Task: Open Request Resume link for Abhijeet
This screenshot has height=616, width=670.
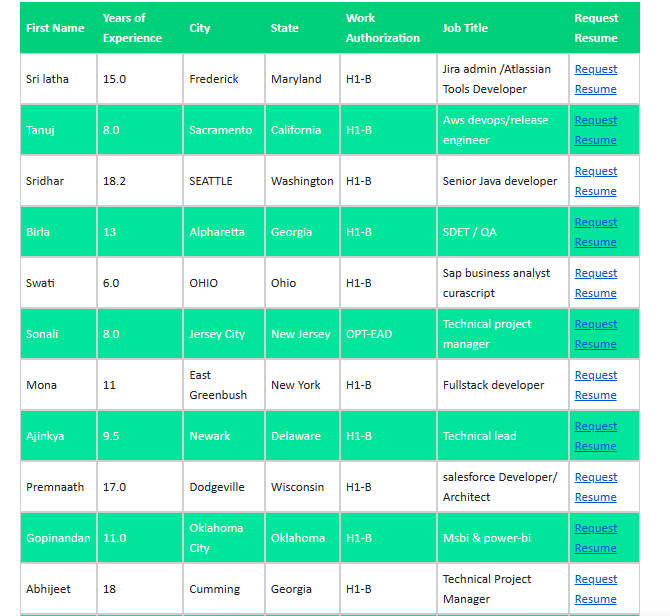Action: point(596,589)
